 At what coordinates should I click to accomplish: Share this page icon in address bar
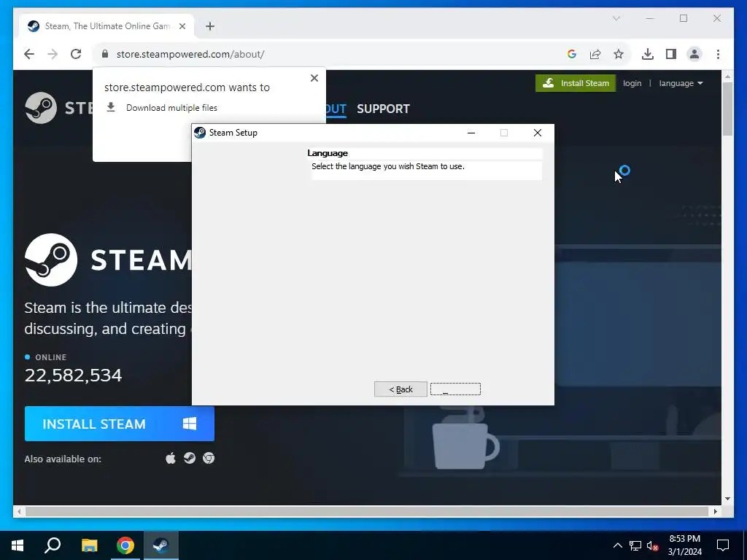pos(595,54)
